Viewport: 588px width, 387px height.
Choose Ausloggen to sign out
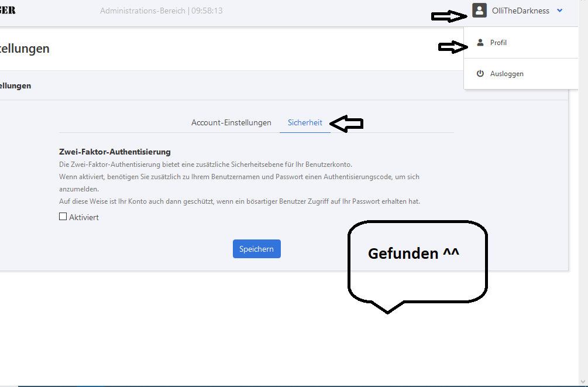(x=507, y=74)
